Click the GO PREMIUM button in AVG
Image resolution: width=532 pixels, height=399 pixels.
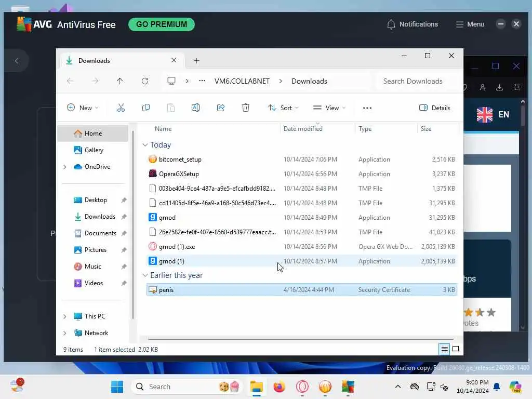(162, 24)
